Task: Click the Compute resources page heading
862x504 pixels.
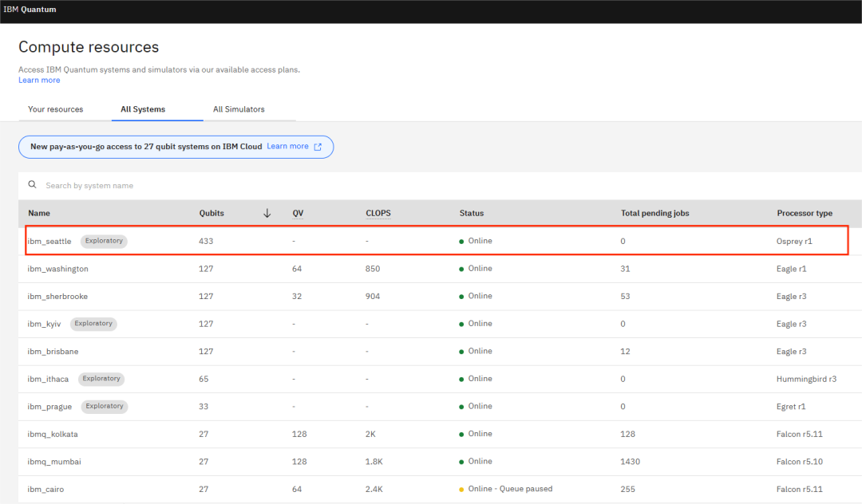Action: coord(89,47)
